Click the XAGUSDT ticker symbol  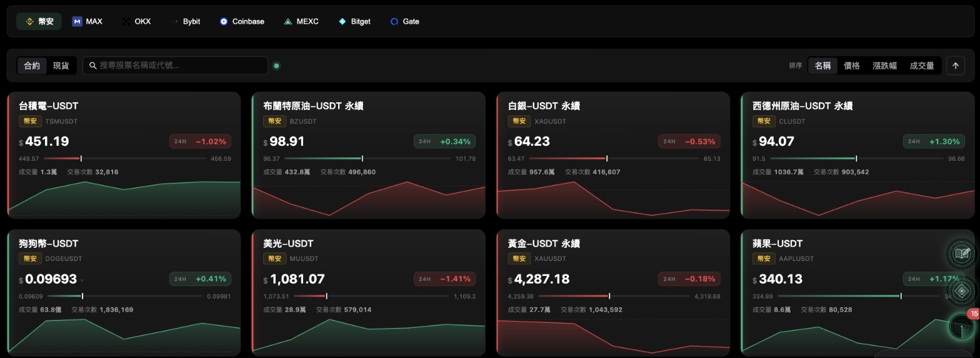[550, 121]
